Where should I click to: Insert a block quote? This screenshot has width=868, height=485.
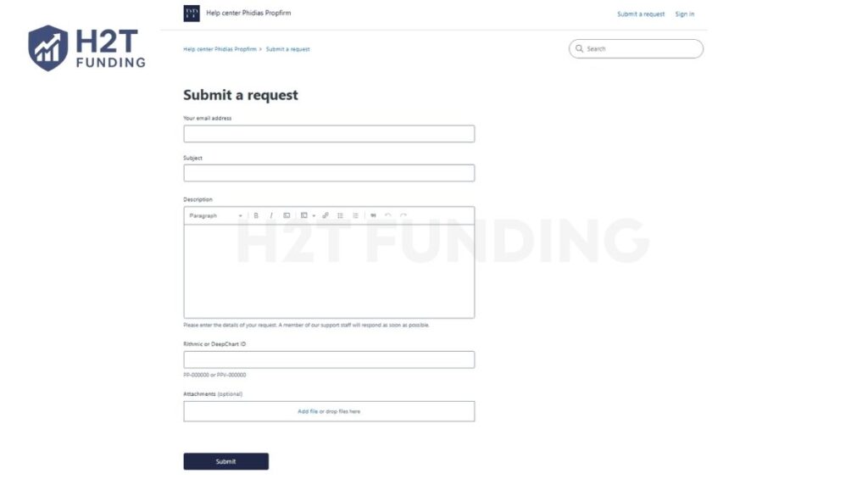[373, 215]
